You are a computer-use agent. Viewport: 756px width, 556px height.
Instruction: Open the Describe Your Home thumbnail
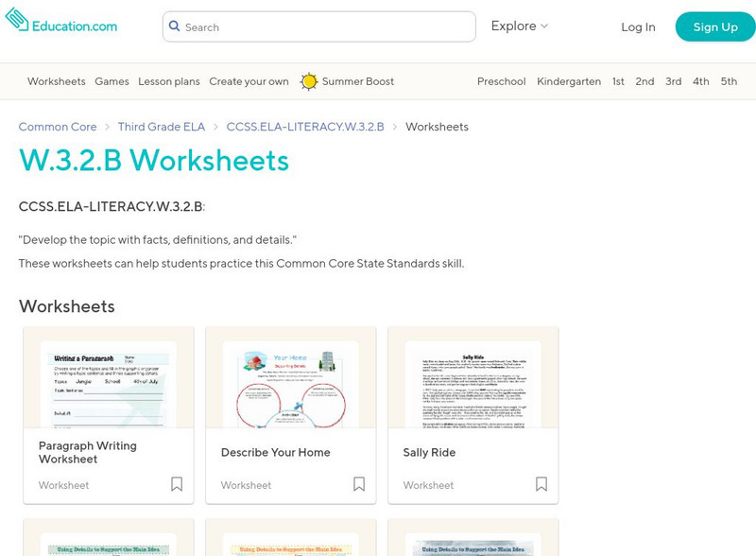tap(291, 377)
